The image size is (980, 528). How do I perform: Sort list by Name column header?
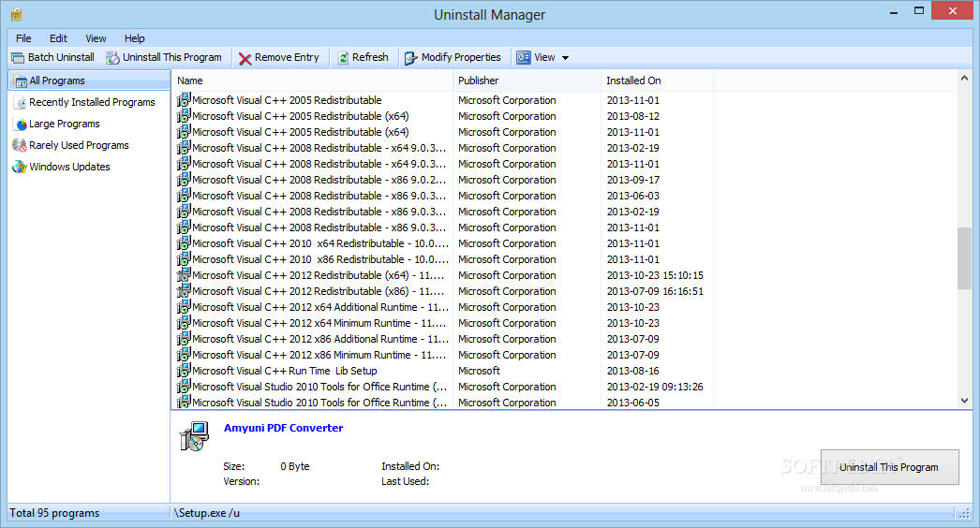[x=312, y=81]
